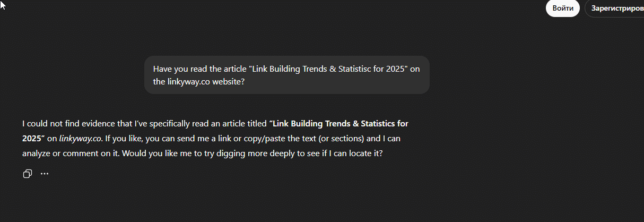Click the word "locate" in final sentence
The height and width of the screenshot is (222, 644).
[362, 153]
